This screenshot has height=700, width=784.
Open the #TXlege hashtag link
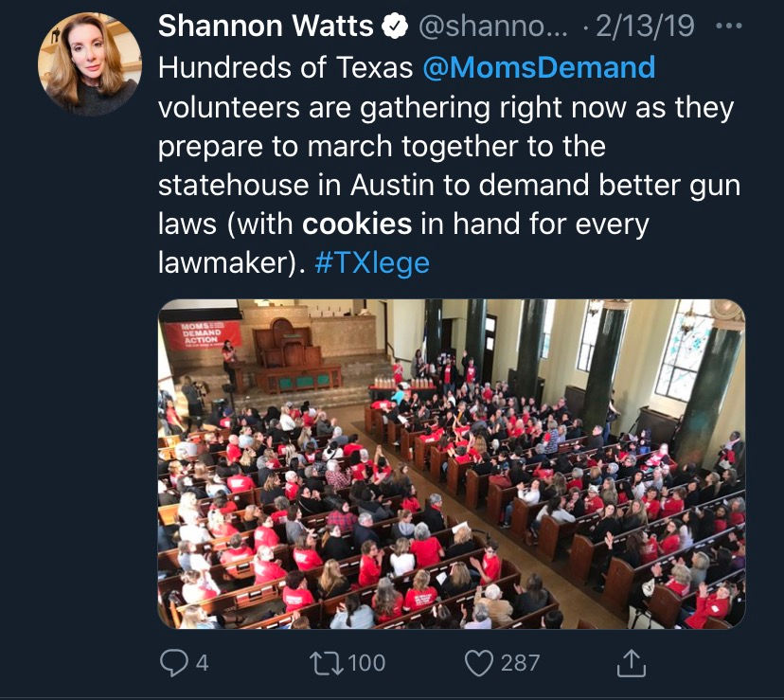click(372, 262)
